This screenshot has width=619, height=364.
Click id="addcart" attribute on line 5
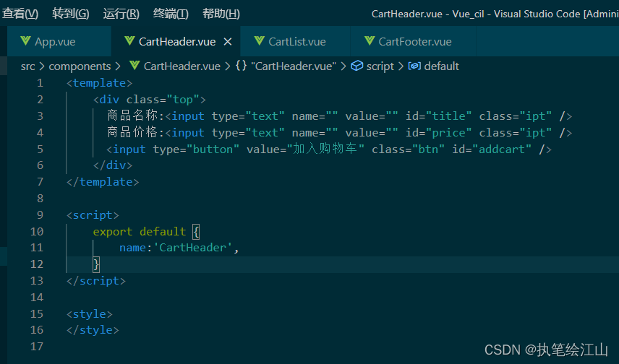click(x=492, y=149)
